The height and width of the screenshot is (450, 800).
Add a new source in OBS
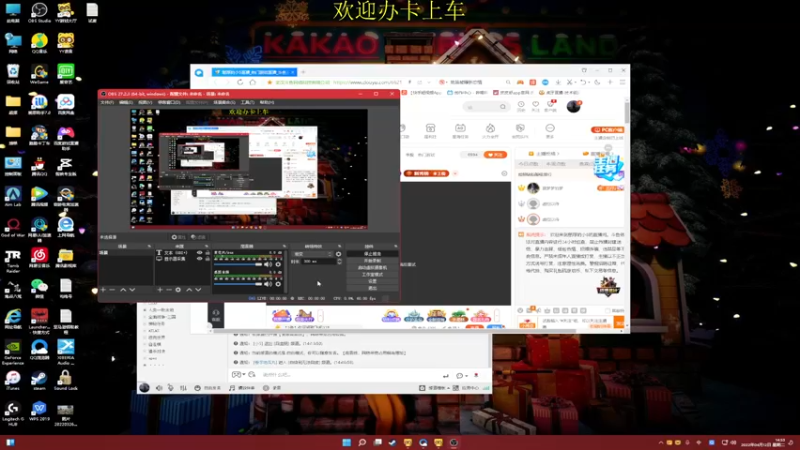[x=160, y=290]
